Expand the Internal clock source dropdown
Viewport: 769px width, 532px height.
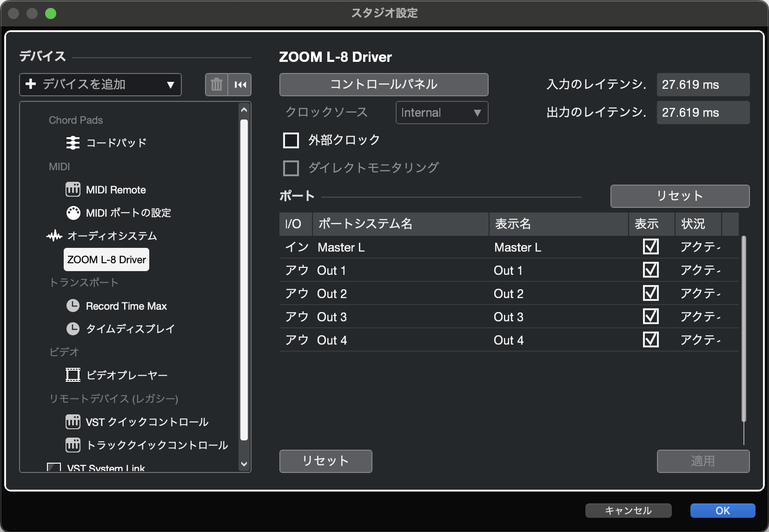point(442,113)
